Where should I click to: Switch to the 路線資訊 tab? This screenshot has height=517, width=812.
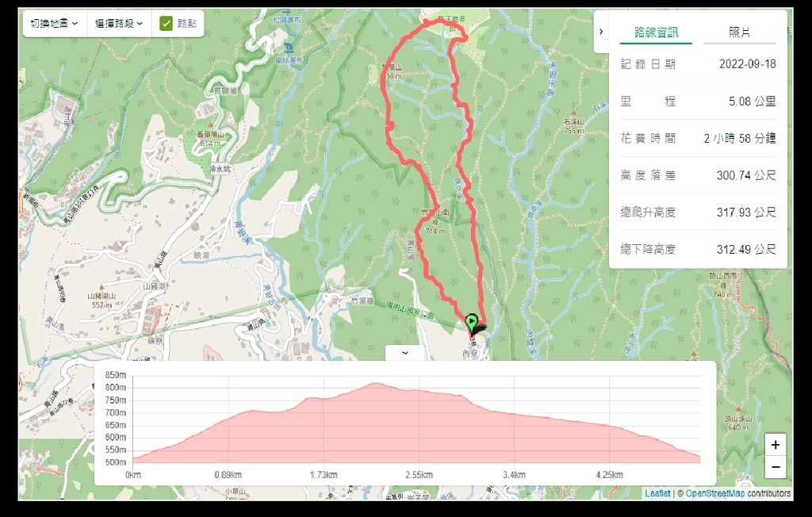coord(656,33)
